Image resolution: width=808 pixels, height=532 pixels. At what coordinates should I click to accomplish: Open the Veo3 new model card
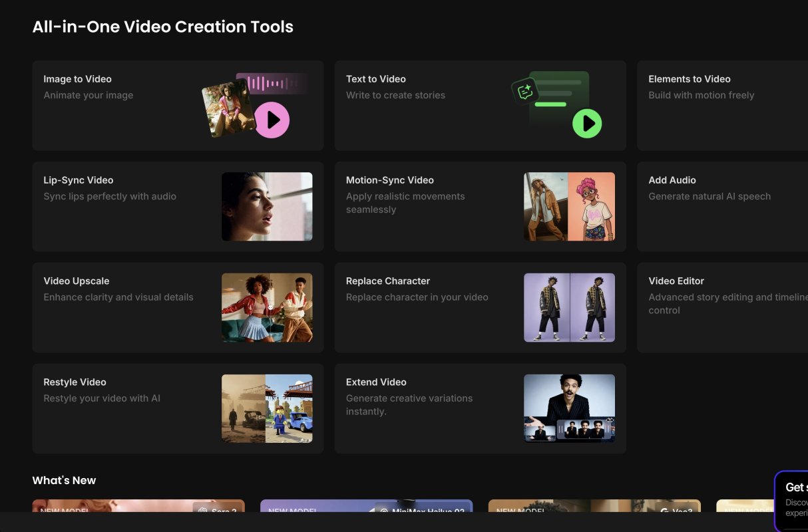[x=594, y=506]
